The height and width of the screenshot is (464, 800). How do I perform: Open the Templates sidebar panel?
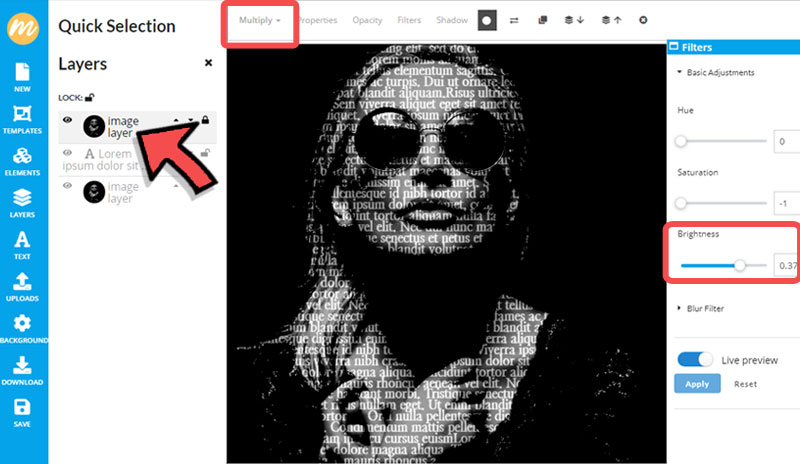click(22, 119)
